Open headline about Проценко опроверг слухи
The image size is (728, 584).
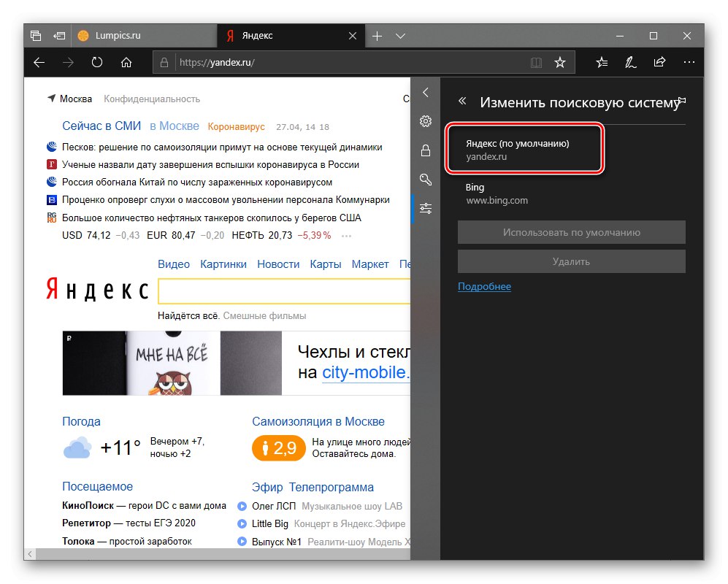pyautogui.click(x=226, y=199)
